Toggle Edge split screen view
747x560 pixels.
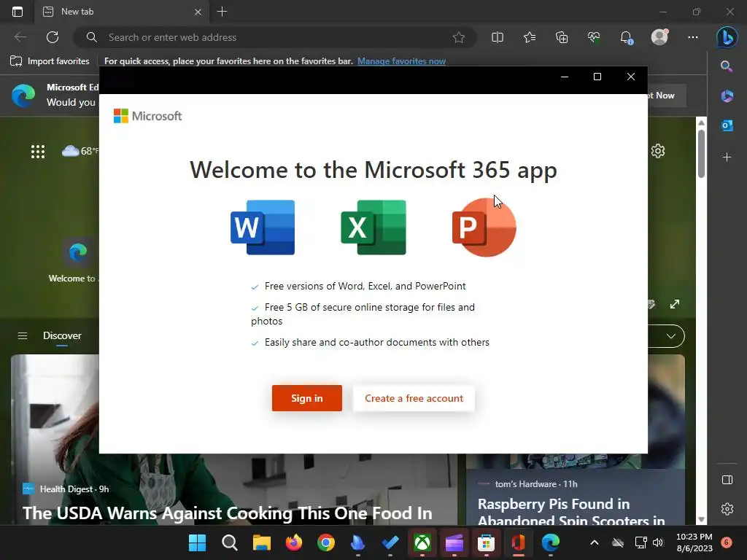pyautogui.click(x=498, y=37)
